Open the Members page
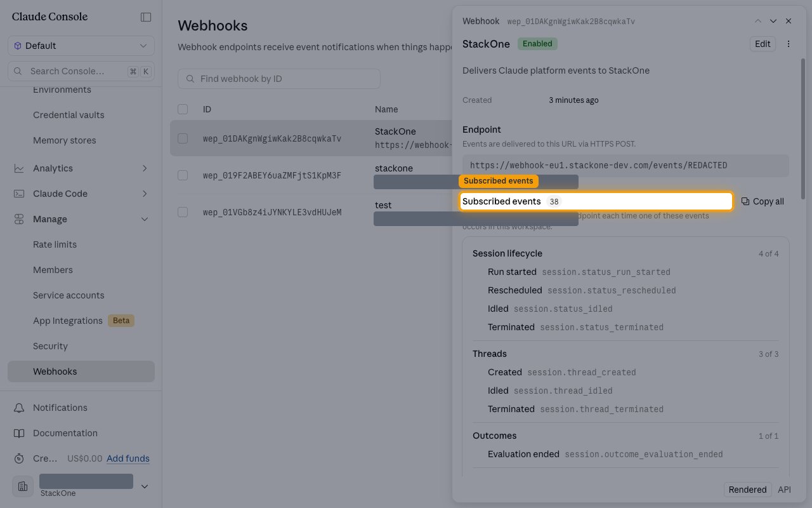This screenshot has width=812, height=508. (53, 270)
